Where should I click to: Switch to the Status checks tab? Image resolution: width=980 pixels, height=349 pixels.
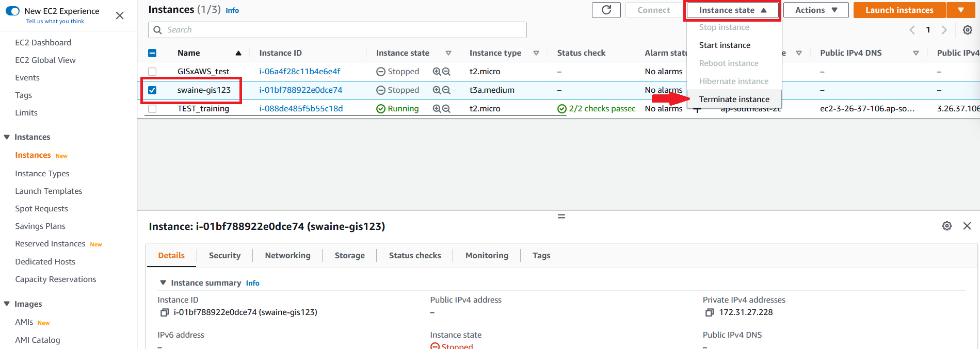click(x=415, y=256)
